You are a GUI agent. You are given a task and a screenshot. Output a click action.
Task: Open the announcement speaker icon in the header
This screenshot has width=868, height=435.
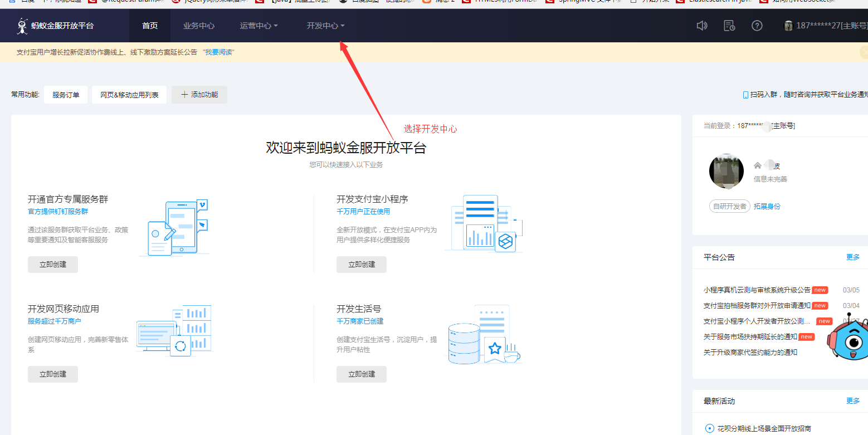(702, 26)
